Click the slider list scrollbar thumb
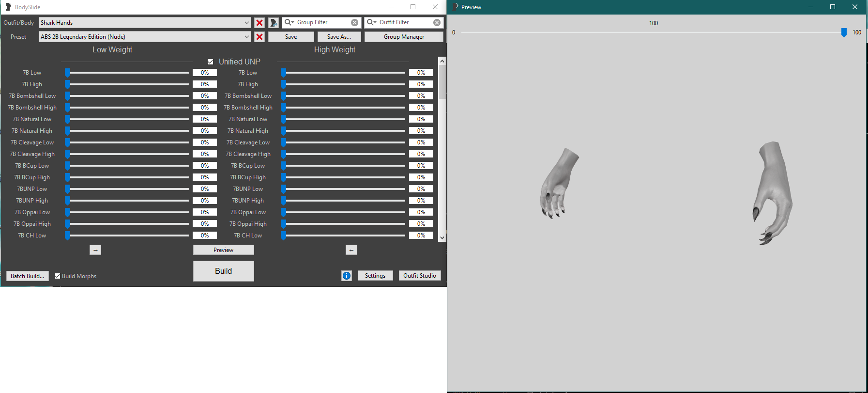 (442, 81)
